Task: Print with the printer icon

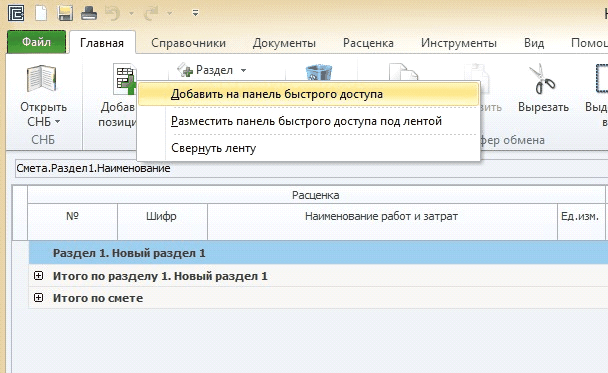Action: click(89, 13)
